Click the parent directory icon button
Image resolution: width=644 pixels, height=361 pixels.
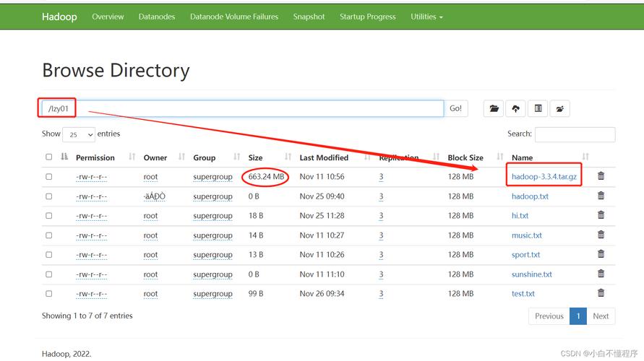(x=559, y=108)
